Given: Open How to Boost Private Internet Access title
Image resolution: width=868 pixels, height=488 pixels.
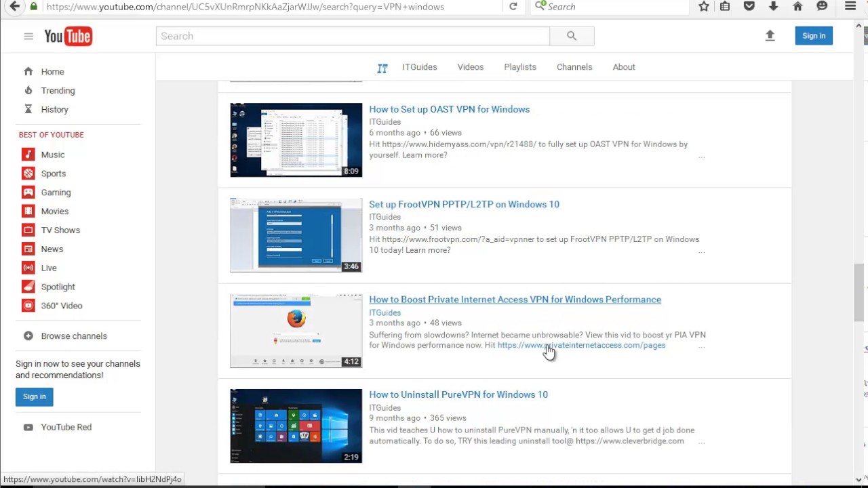Looking at the screenshot, I should 515,300.
